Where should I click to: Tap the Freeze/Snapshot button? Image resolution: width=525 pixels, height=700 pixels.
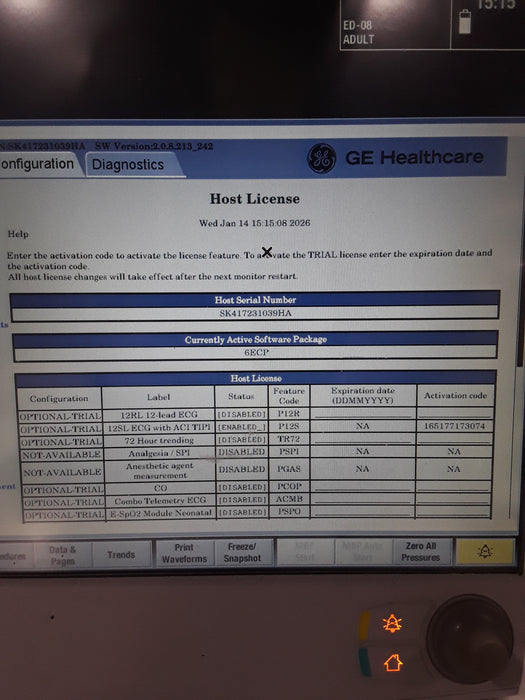pos(242,552)
